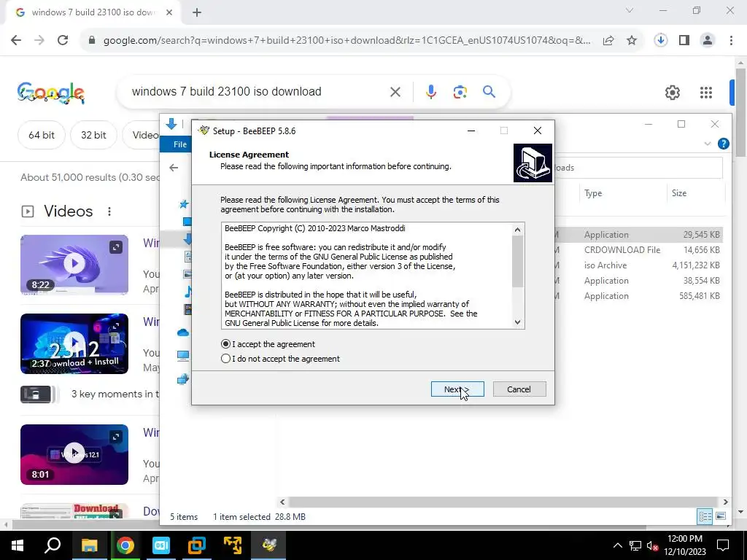
Task: Open the notifications action center
Action: click(723, 545)
